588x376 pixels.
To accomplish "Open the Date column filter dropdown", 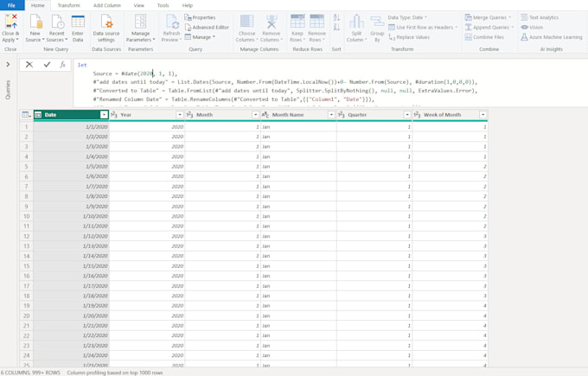I will point(104,115).
